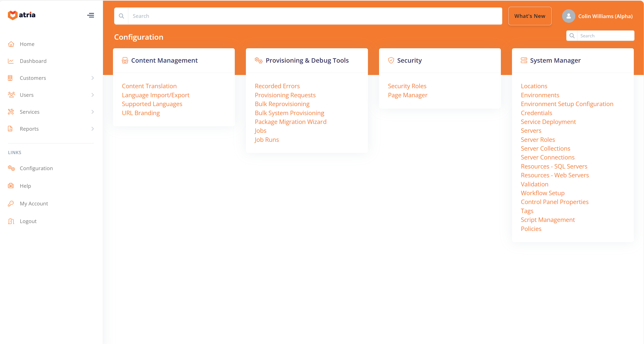The width and height of the screenshot is (644, 344).
Task: Click the System Manager card icon
Action: point(524,60)
